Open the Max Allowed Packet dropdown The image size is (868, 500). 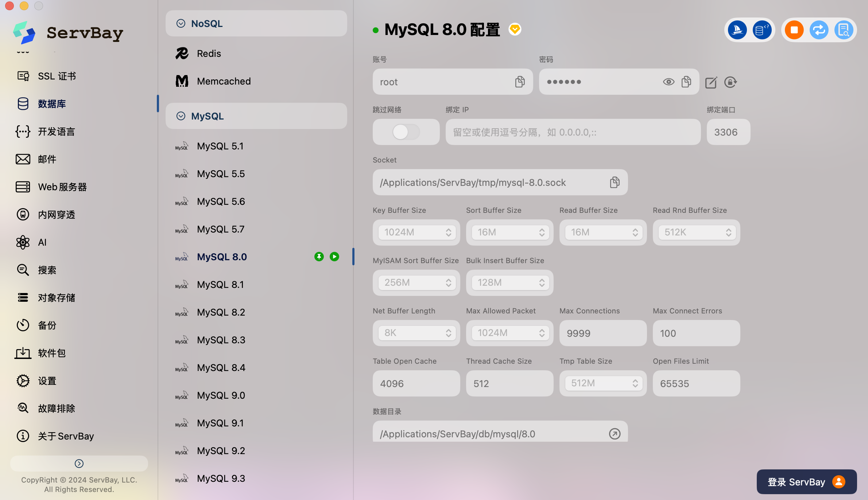(x=510, y=333)
